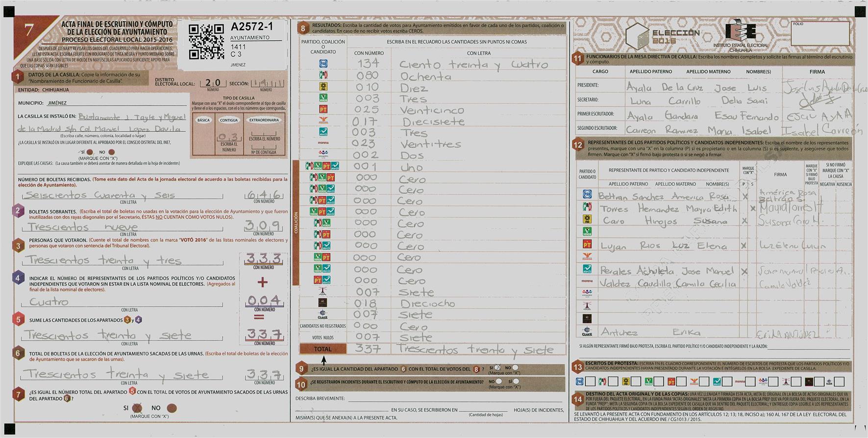Screen dimensions: 868x438
Task: Click the TOTAL label cell in results
Action: pyautogui.click(x=322, y=349)
